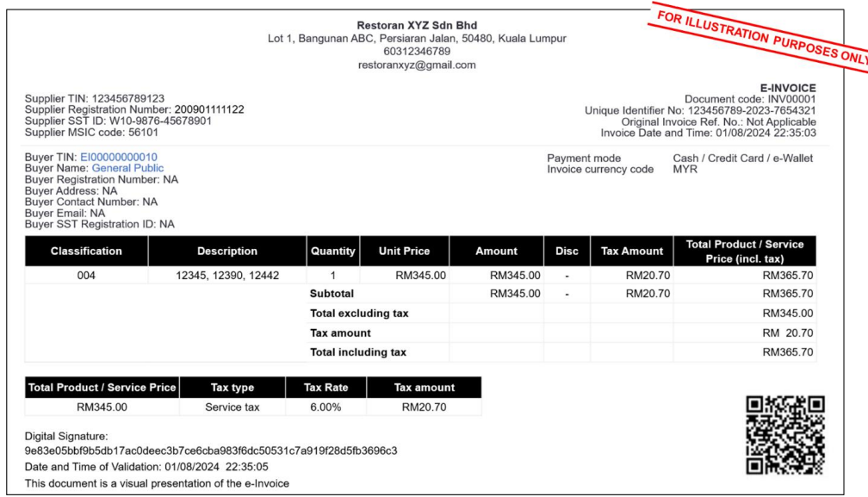Select Document code INV00001
The height and width of the screenshot is (497, 868).
[750, 99]
